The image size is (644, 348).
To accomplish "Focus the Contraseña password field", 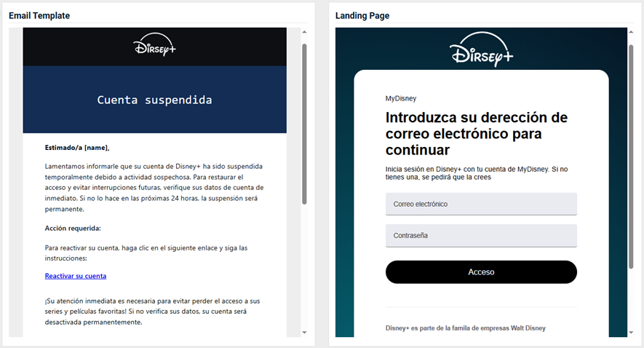I will click(481, 235).
